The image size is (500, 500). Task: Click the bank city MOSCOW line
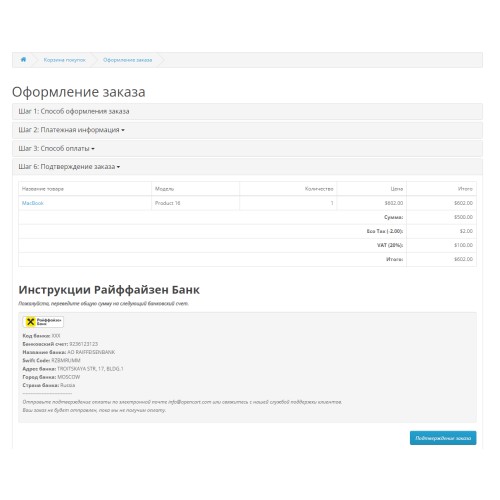tap(51, 377)
